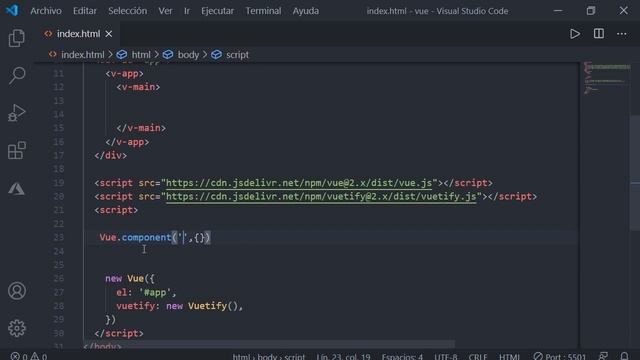Open the Ir menu
Viewport: 640px width, 360px height.
pos(187,11)
